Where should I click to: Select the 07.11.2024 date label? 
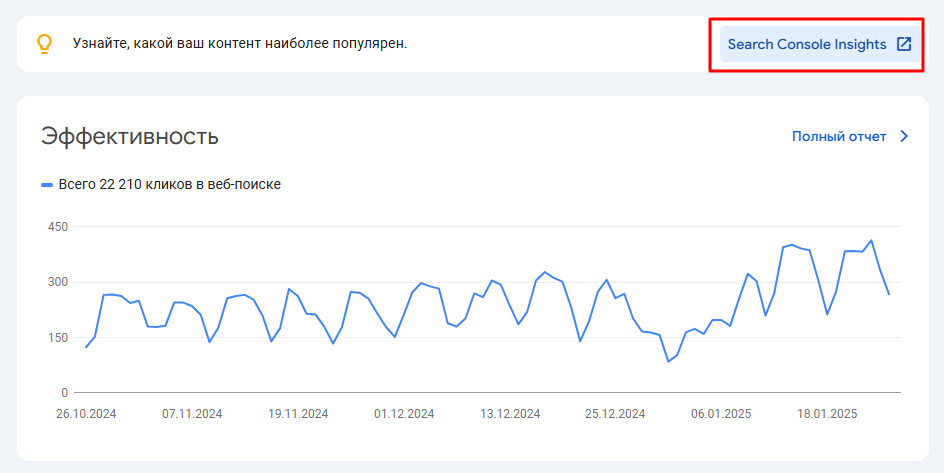(x=192, y=414)
